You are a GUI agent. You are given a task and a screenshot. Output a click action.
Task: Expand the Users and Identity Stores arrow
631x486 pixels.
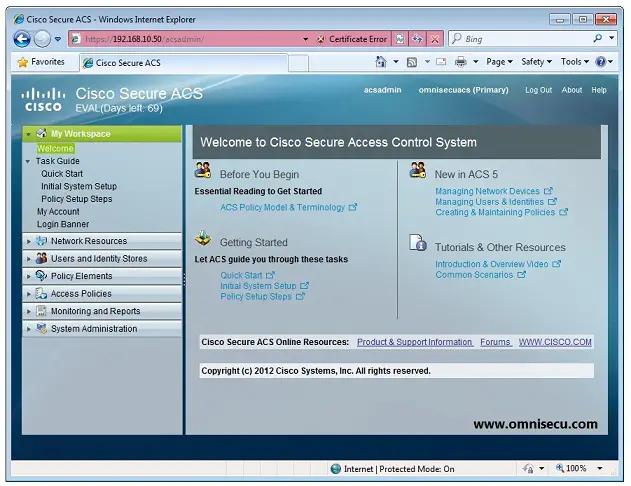tap(29, 259)
